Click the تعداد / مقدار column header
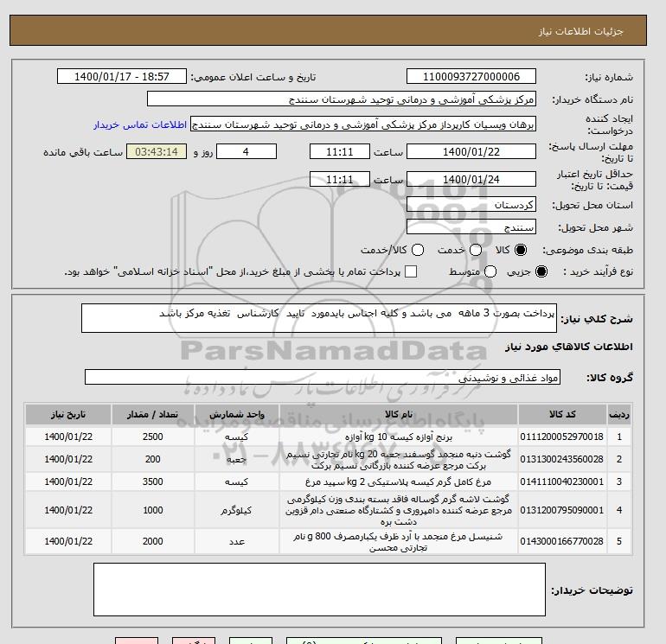The height and width of the screenshot is (644, 666). click(153, 414)
